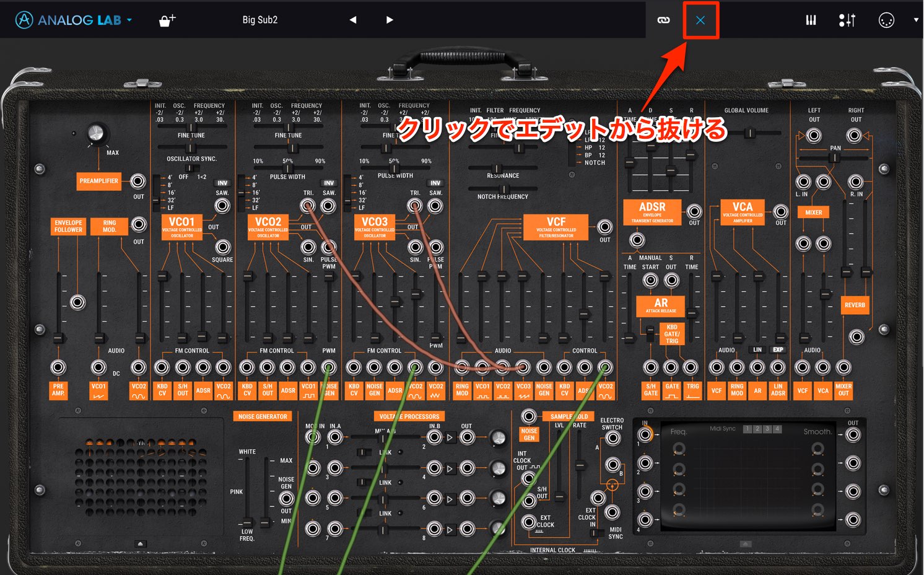Click the PREAMPLIFIER orange label
This screenshot has width=924, height=575.
[x=98, y=181]
